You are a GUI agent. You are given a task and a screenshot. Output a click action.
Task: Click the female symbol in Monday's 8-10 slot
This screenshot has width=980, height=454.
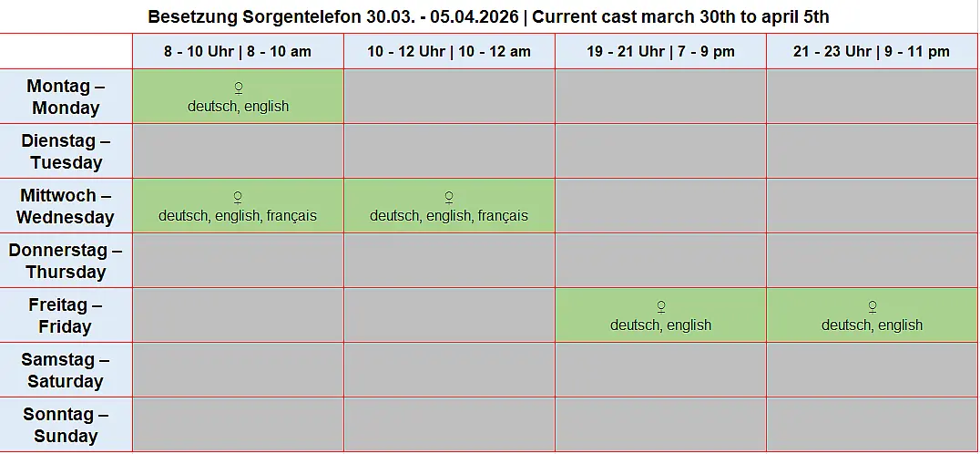click(239, 88)
